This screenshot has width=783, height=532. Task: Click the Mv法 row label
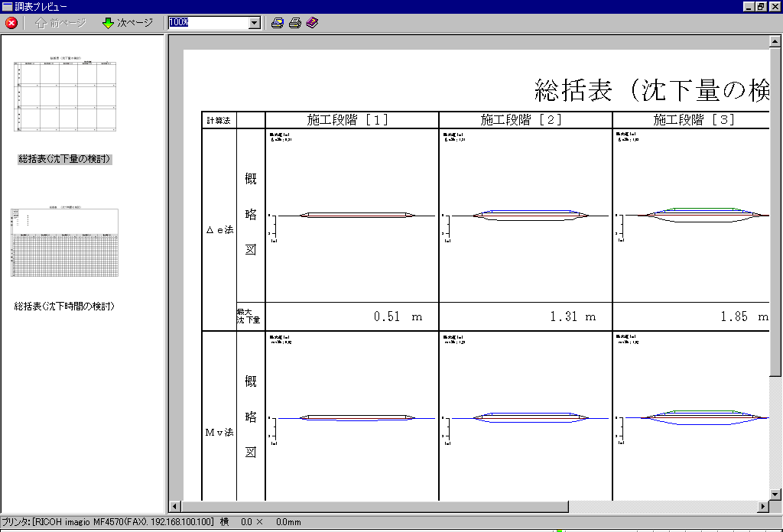[x=219, y=432]
